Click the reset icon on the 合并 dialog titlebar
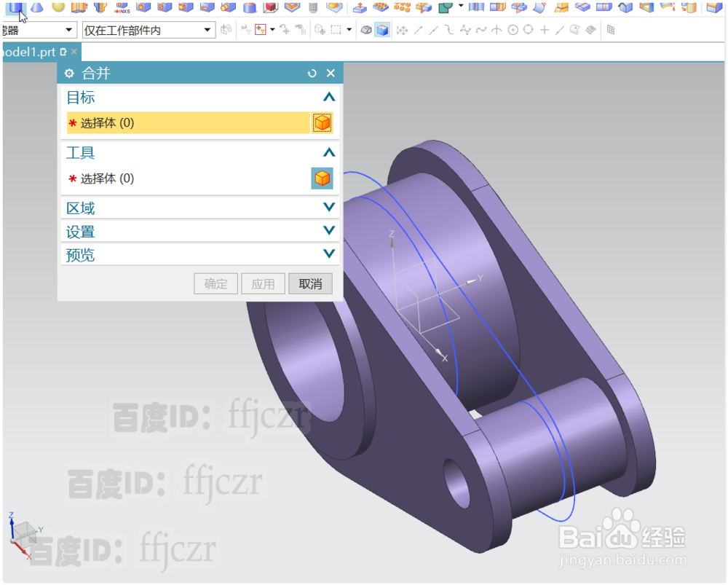 pyautogui.click(x=312, y=73)
